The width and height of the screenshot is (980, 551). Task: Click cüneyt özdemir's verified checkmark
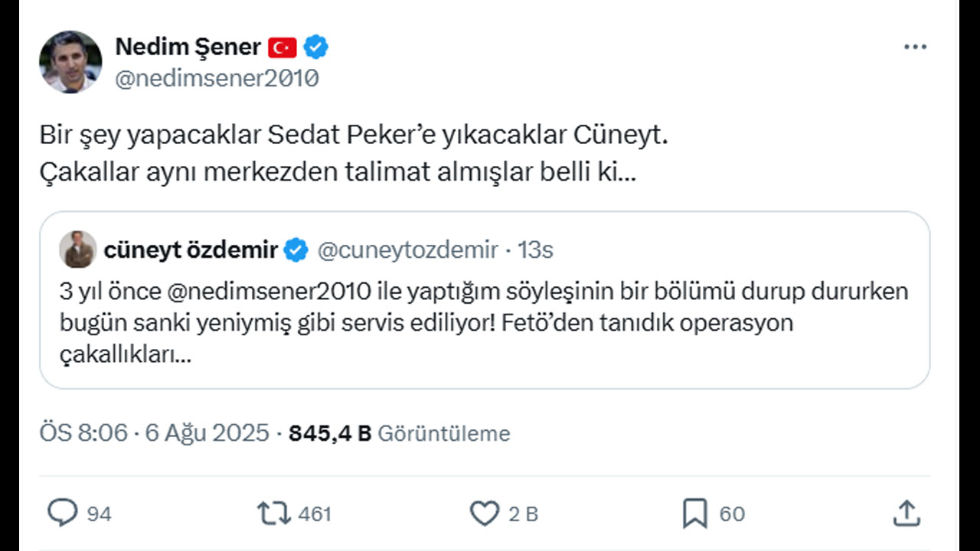pos(295,247)
